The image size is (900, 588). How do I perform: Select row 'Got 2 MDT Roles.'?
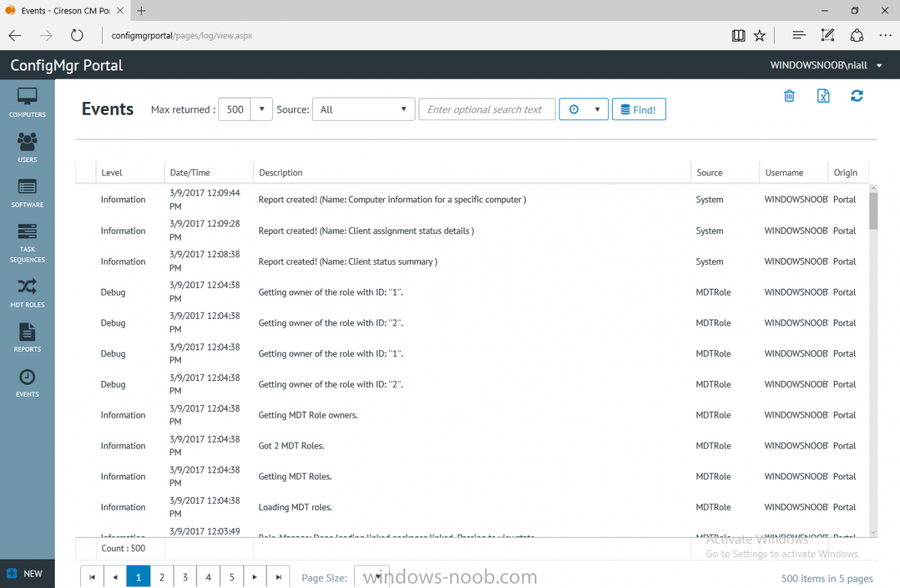point(472,445)
